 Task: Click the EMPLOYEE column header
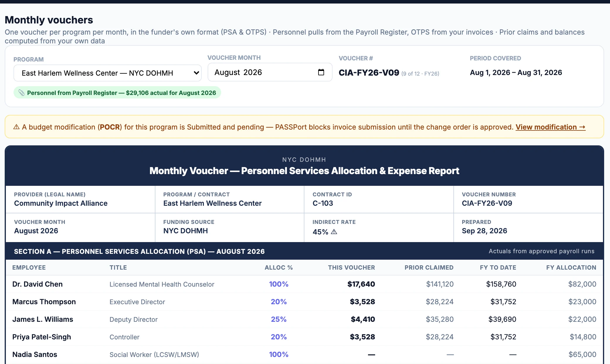pos(29,267)
